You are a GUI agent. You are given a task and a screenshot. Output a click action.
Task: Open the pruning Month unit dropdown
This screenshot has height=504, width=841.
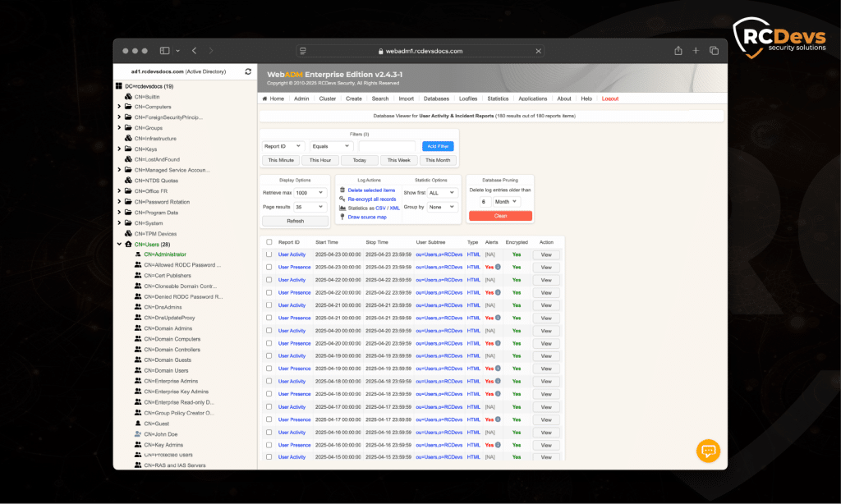click(x=506, y=202)
